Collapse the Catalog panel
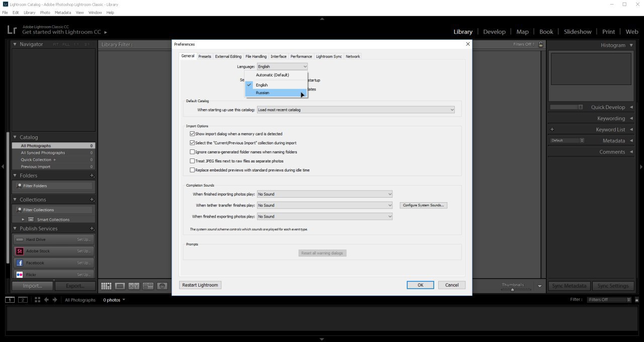Screen dimensions: 644x342 (15, 137)
